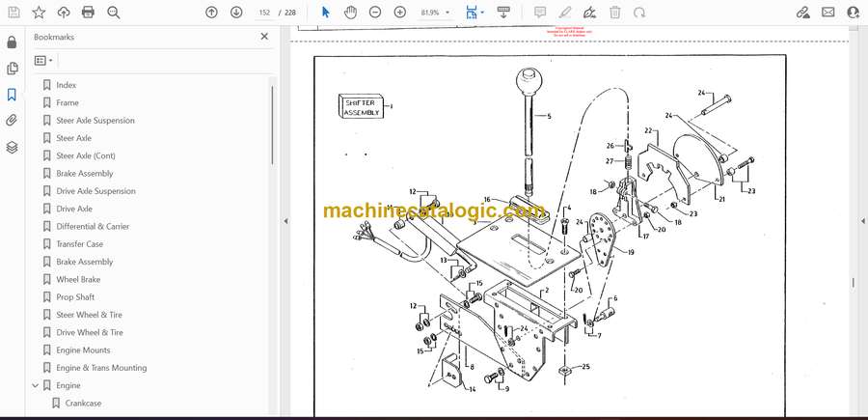Collapse the Engine bookmark chevron
The width and height of the screenshot is (868, 420).
(36, 385)
